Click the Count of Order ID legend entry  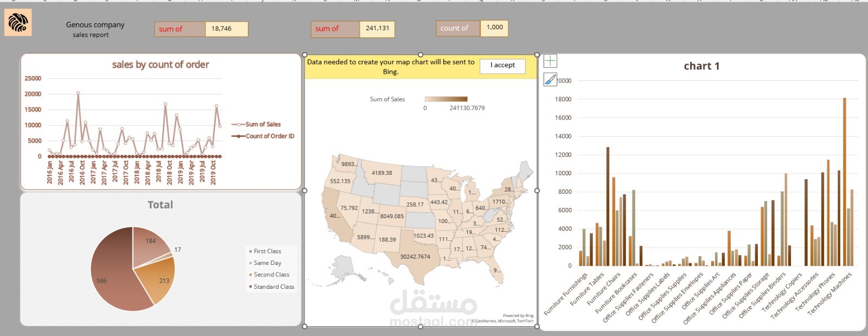263,136
